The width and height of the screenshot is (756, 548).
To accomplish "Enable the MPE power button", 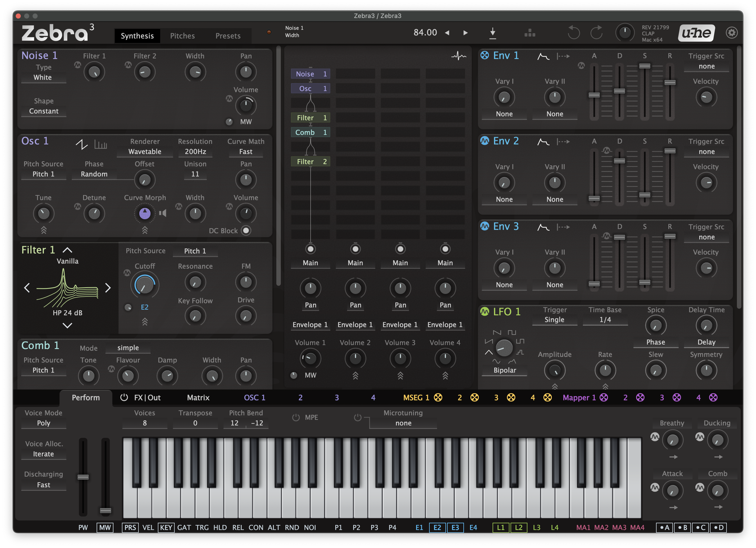I will pyautogui.click(x=296, y=417).
